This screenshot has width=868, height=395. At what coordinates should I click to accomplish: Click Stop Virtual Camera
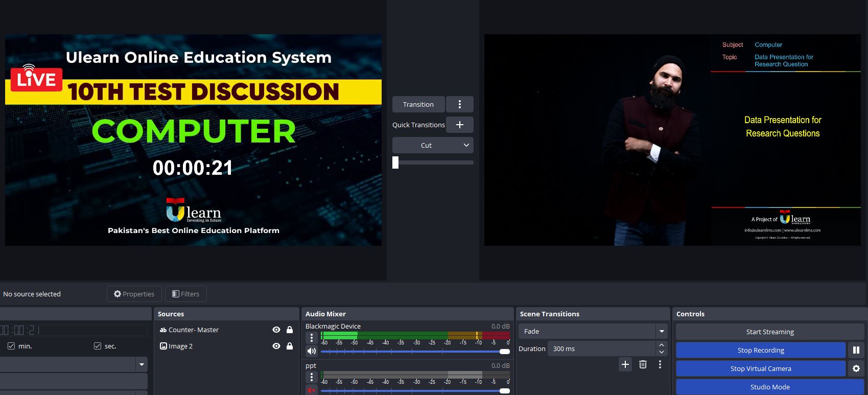coord(761,368)
